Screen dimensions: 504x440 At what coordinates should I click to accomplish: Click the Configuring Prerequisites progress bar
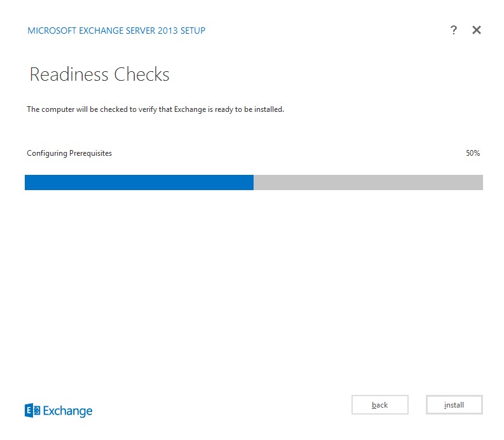[x=254, y=182]
